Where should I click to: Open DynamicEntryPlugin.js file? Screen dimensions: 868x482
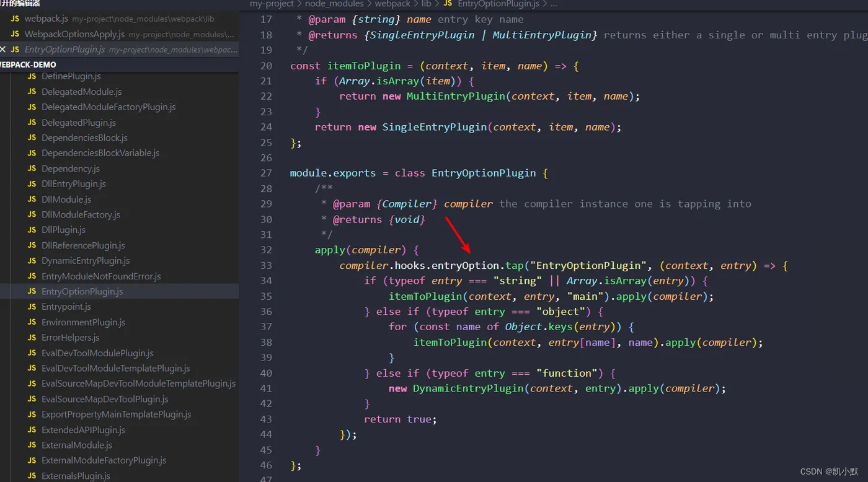[x=86, y=261]
